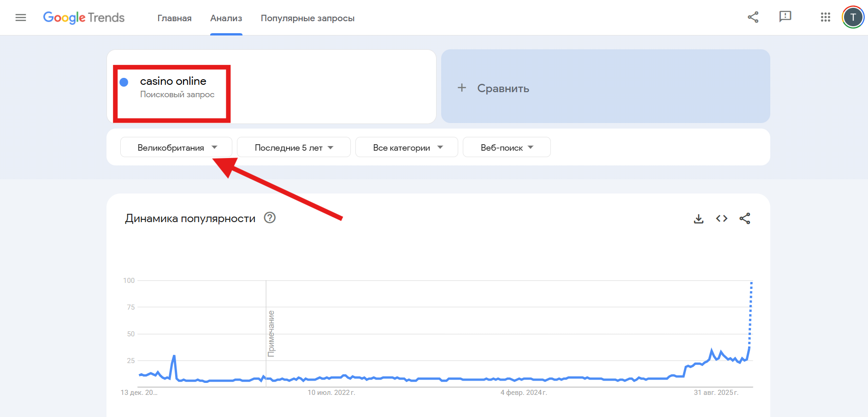Expand the Последние 5 лет time range selector
Image resolution: width=868 pixels, height=417 pixels.
(293, 147)
